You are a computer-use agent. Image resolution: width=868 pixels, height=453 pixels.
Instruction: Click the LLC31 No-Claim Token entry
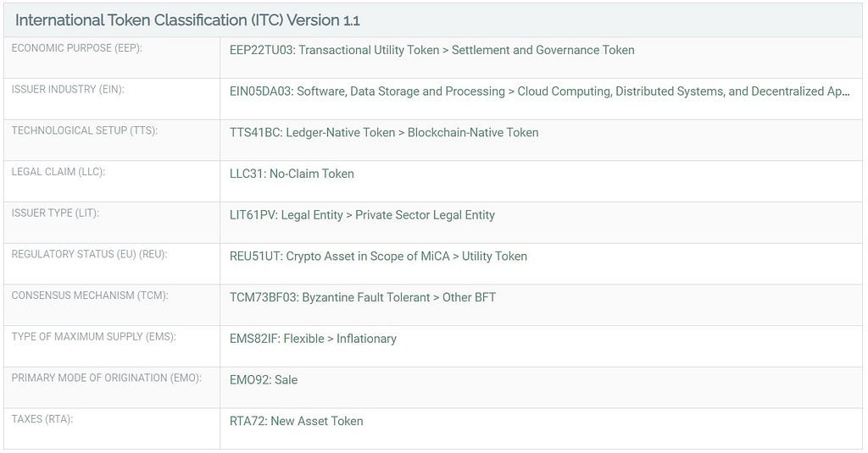[x=292, y=174]
